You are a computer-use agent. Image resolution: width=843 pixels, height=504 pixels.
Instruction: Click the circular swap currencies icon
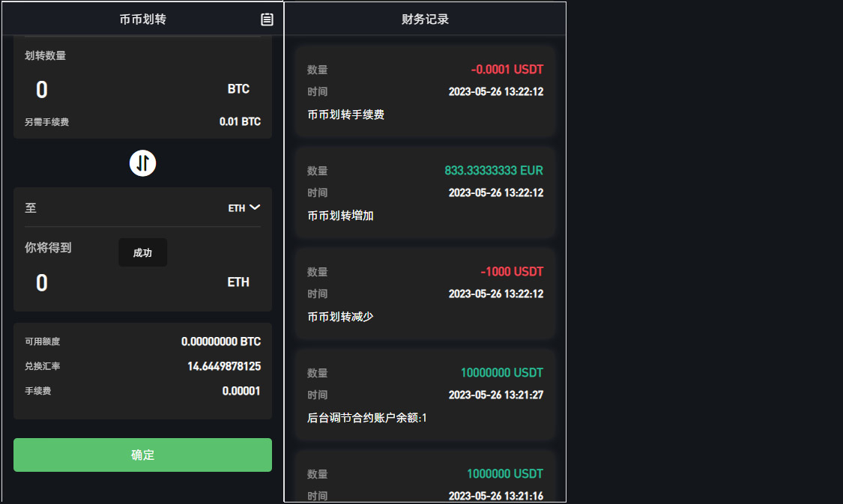coord(142,163)
